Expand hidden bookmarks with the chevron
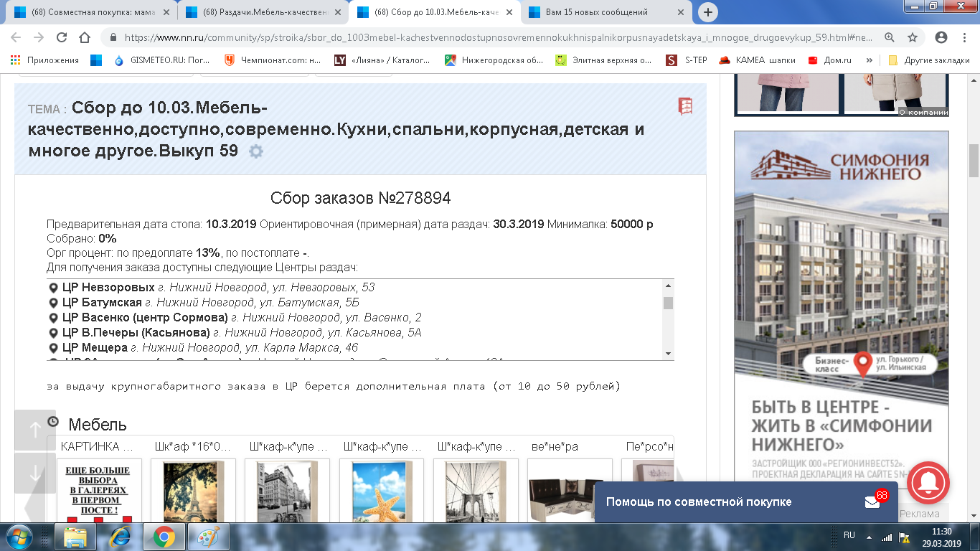 point(870,60)
